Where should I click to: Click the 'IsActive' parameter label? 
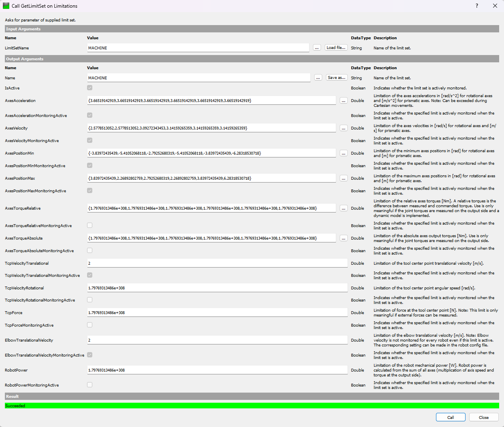point(12,88)
